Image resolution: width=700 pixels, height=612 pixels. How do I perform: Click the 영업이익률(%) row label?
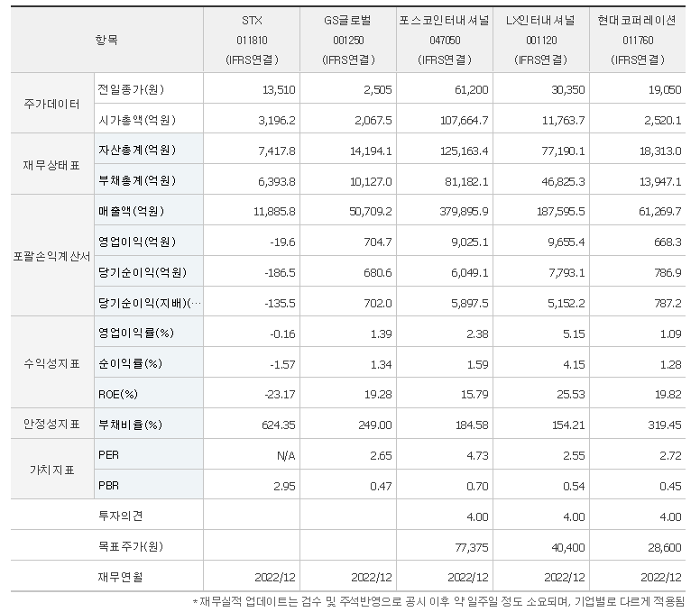tap(135, 333)
